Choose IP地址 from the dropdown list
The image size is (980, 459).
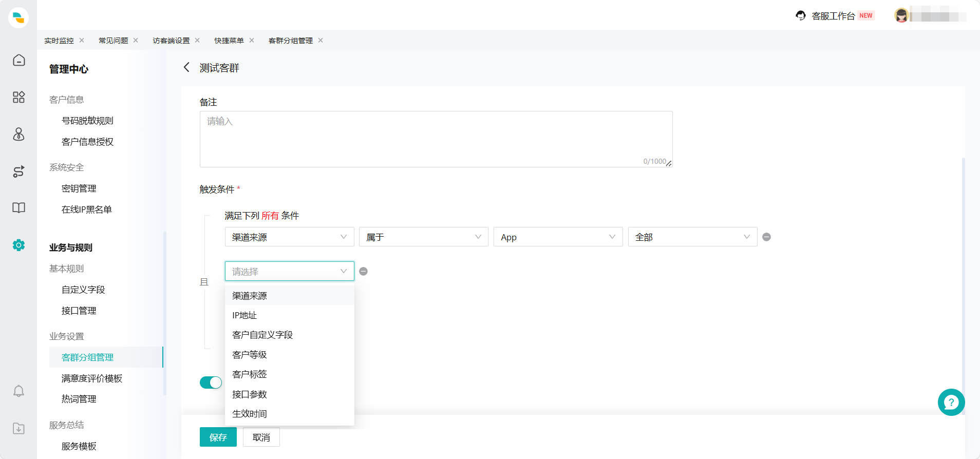click(290, 315)
